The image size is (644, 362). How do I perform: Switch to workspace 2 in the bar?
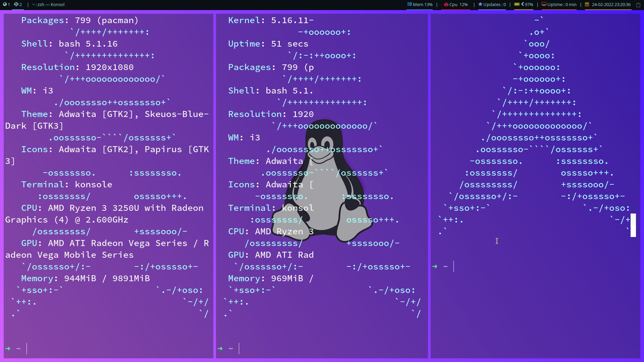pos(18,4)
